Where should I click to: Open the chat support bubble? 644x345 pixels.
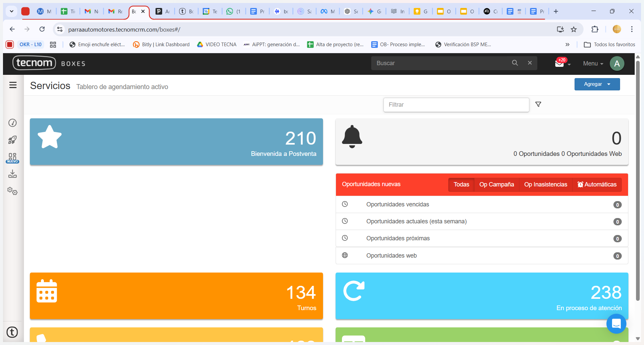(x=616, y=323)
